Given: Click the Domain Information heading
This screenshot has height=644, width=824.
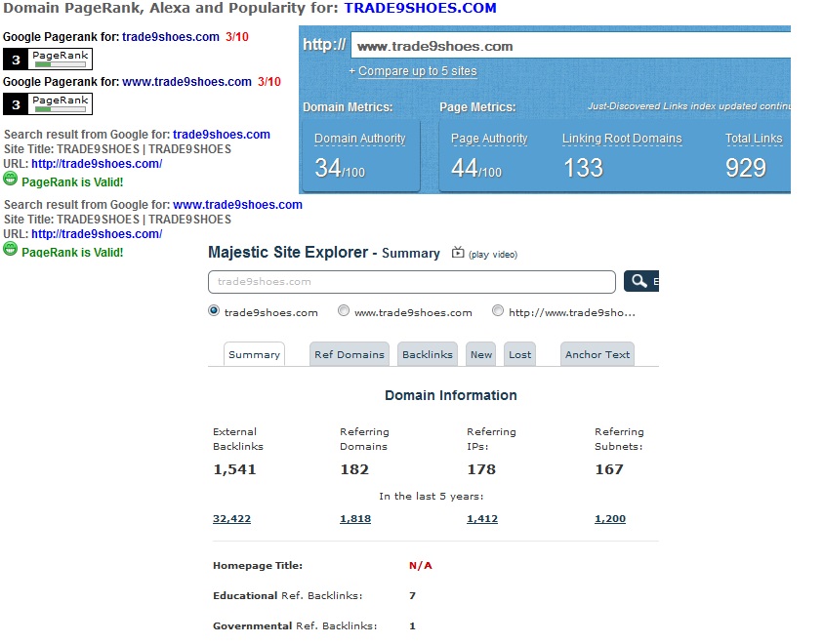Looking at the screenshot, I should coord(451,395).
